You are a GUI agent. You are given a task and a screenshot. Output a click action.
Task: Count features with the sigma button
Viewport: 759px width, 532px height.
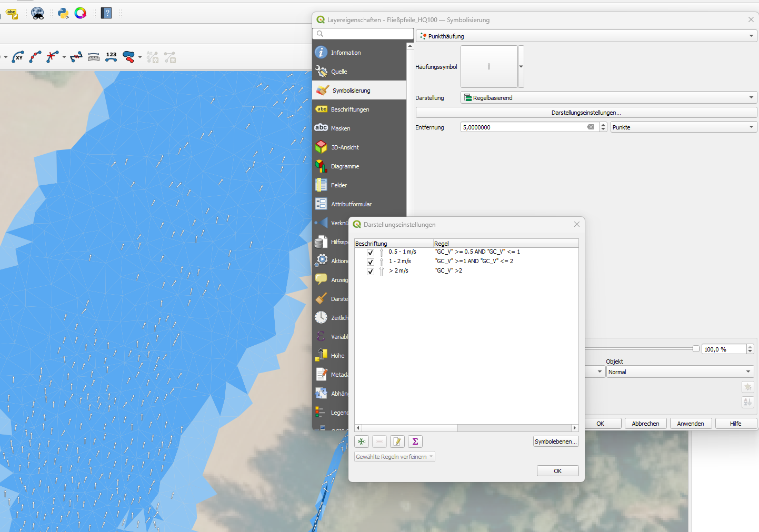[x=415, y=441]
